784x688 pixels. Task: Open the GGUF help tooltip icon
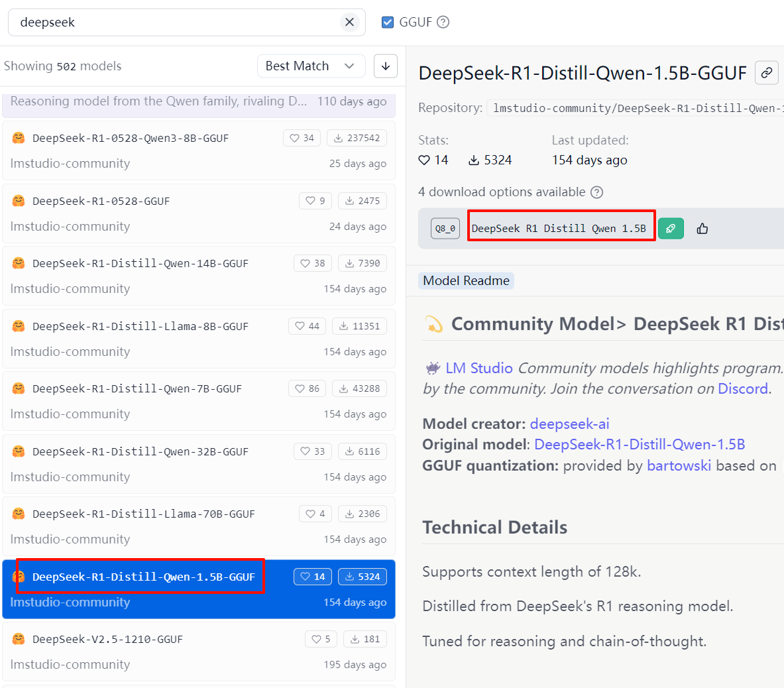(x=443, y=22)
